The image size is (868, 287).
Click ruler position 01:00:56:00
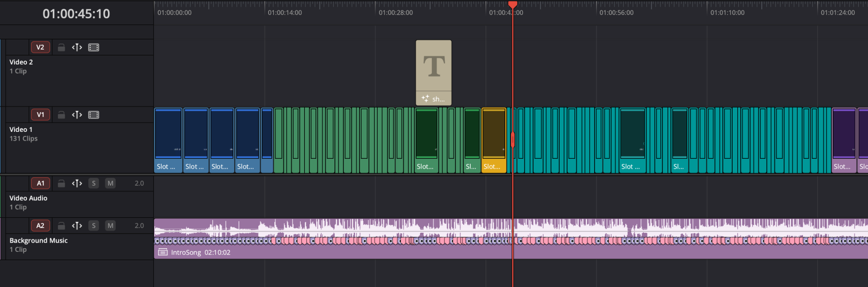pyautogui.click(x=616, y=12)
